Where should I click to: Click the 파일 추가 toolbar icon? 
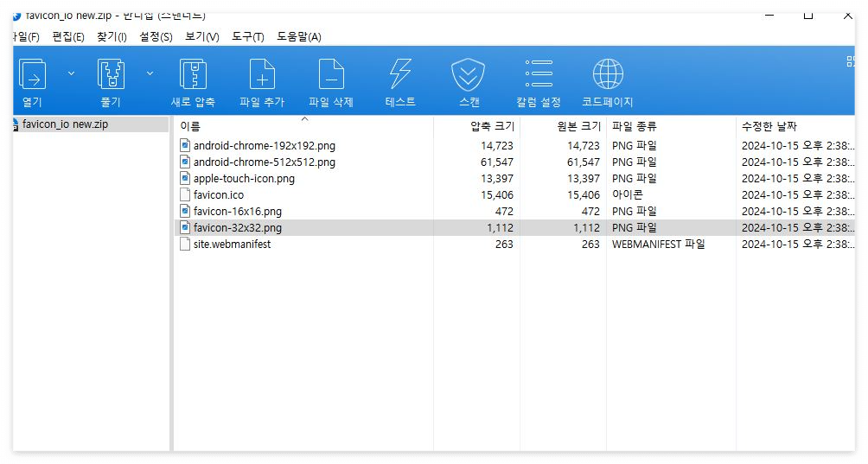click(x=262, y=74)
